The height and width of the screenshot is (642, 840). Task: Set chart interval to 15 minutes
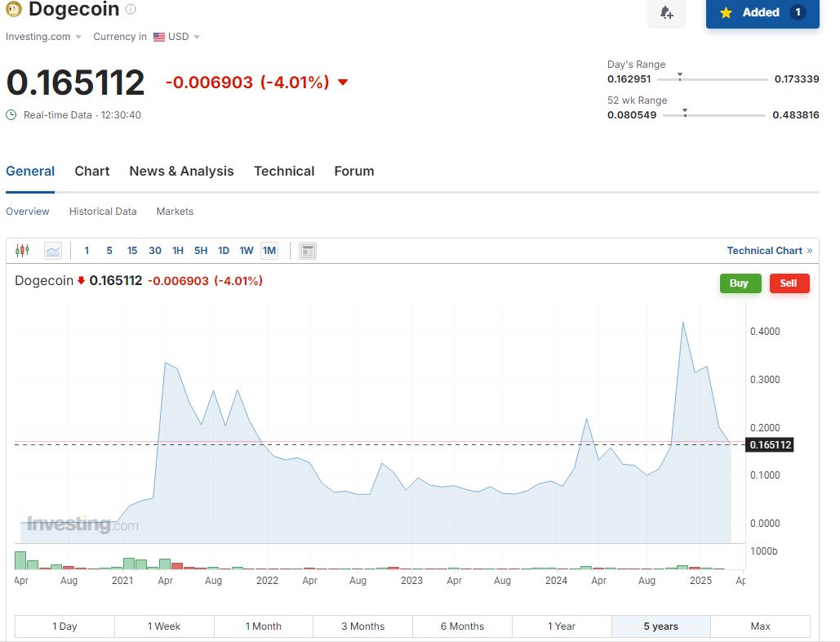[132, 250]
